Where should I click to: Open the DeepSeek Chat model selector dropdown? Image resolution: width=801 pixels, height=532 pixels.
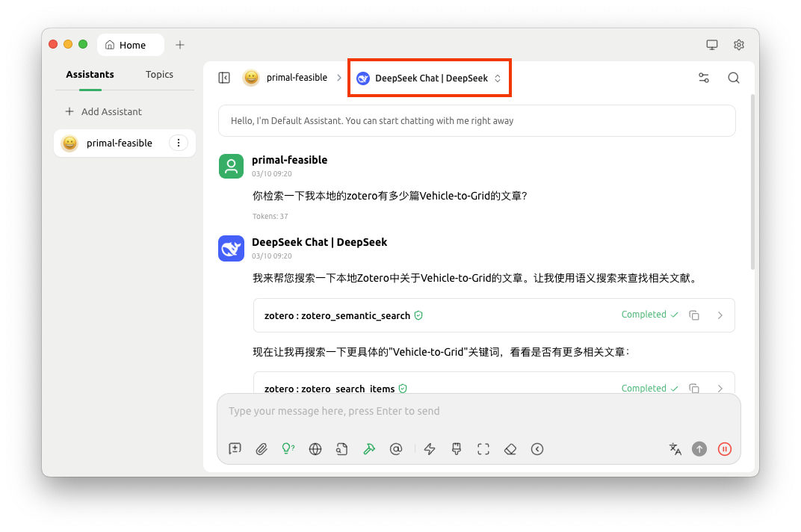click(x=429, y=78)
